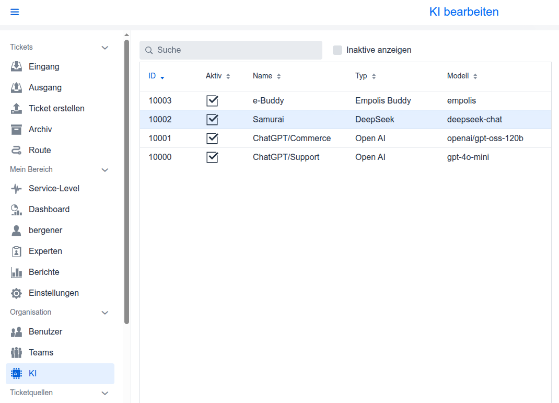The width and height of the screenshot is (559, 403).
Task: Open the hamburger menu icon
Action: (x=15, y=12)
